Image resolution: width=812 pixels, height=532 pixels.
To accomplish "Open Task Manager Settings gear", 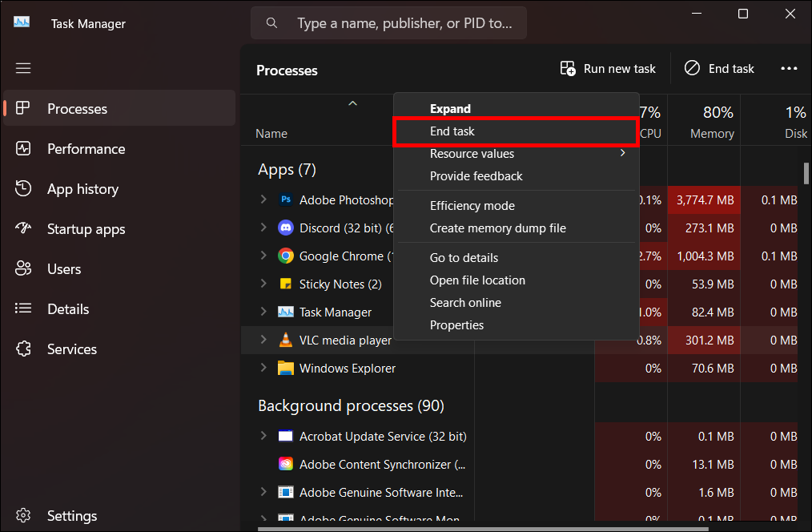I will click(x=23, y=516).
